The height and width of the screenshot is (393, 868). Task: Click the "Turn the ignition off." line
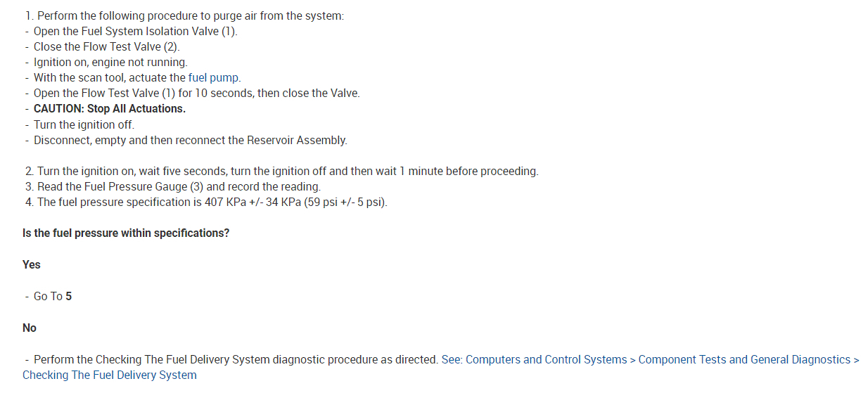[x=84, y=124]
